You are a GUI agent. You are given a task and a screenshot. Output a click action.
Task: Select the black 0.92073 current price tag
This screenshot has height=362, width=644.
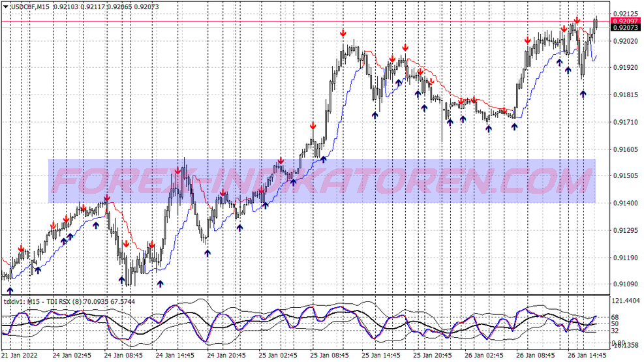626,27
